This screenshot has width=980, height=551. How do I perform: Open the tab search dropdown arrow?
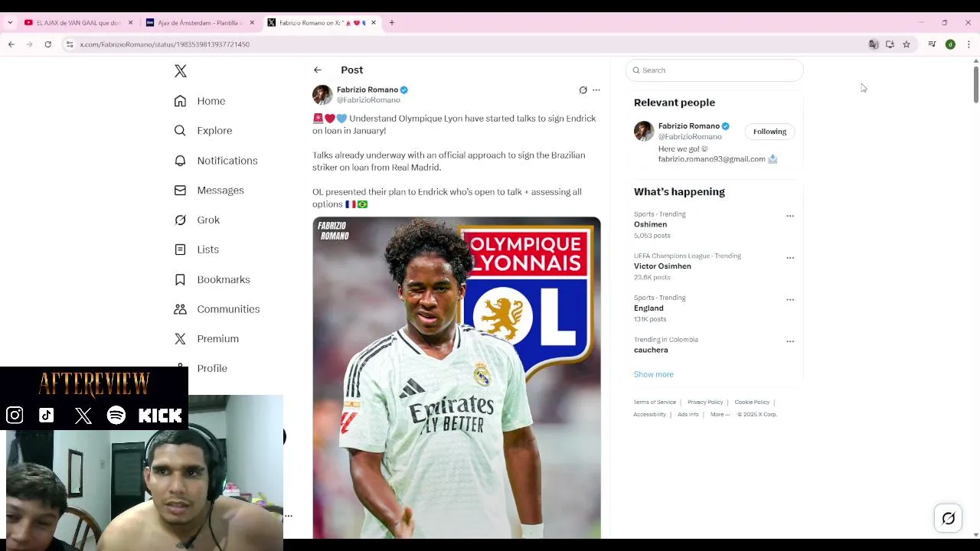point(10,23)
